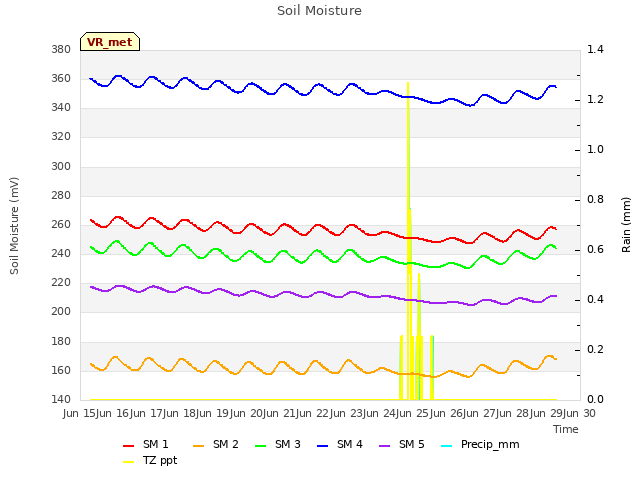Image resolution: width=640 pixels, height=480 pixels.
Task: Select the SM 1 legend entry
Action: (x=145, y=444)
